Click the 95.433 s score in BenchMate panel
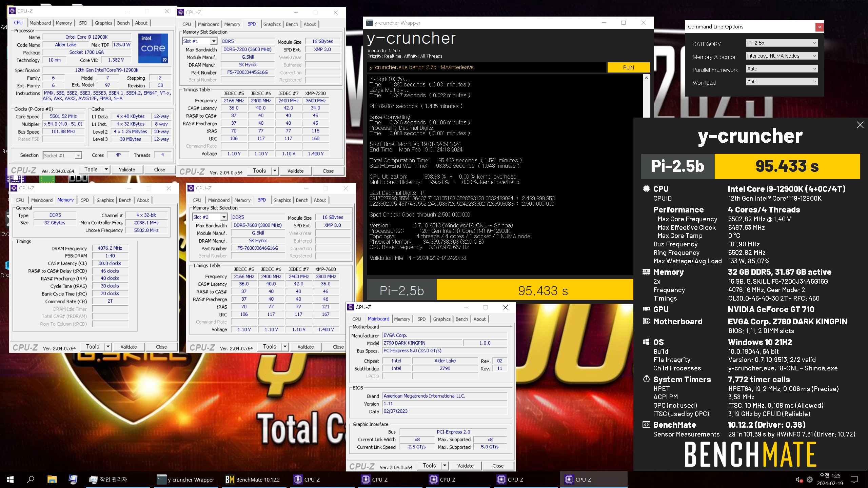Viewport: 868px width, 488px height. click(x=787, y=166)
